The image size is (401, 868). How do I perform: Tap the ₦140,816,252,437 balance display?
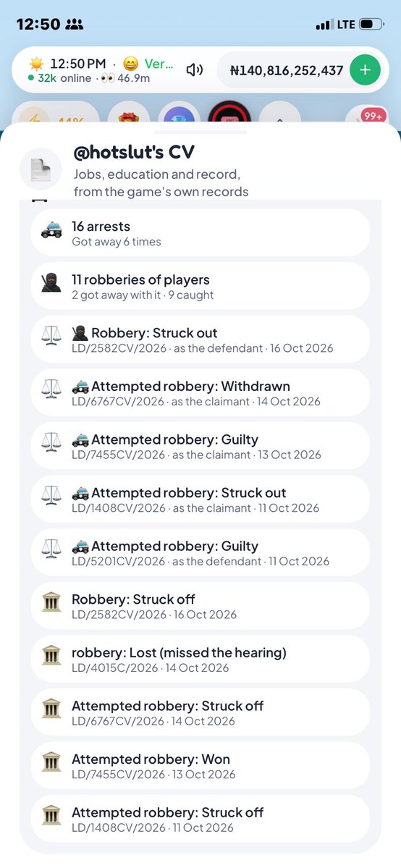[287, 70]
